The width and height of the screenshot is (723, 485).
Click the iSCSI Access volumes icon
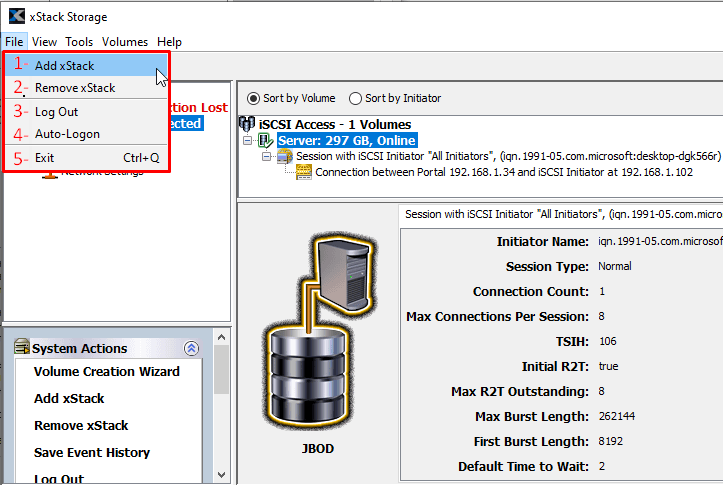247,124
